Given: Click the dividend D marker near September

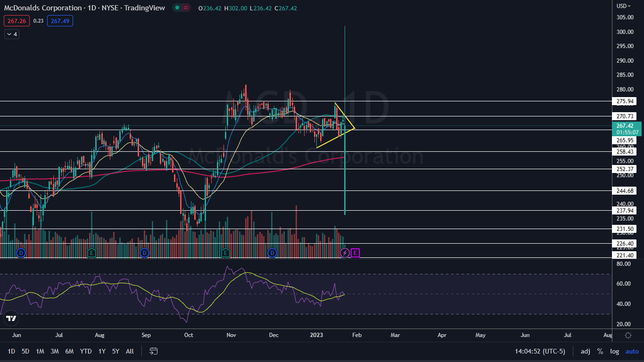Looking at the screenshot, I should click(x=144, y=253).
